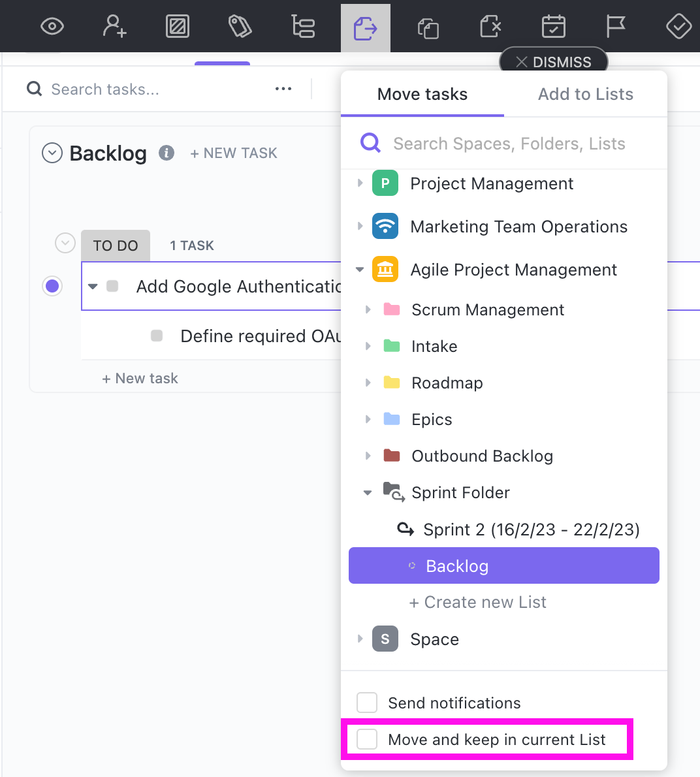Collapse the Sprint Folder tree item
This screenshot has height=777, width=700.
tap(368, 493)
